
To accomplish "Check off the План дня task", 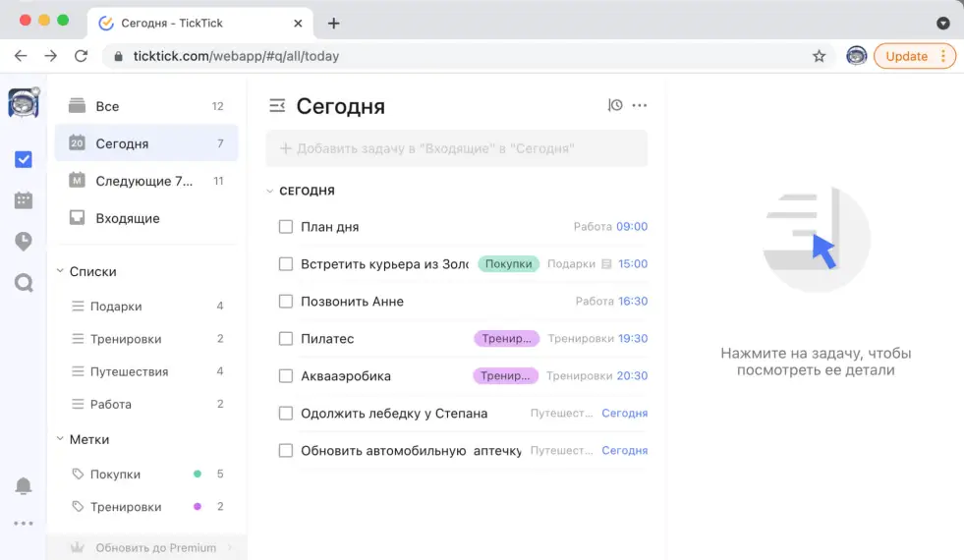I will tap(286, 227).
